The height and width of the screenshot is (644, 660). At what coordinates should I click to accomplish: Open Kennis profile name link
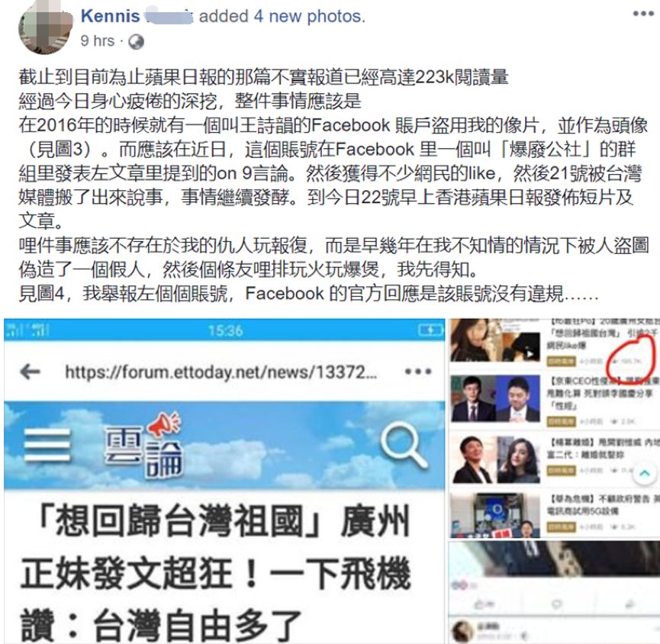(111, 16)
